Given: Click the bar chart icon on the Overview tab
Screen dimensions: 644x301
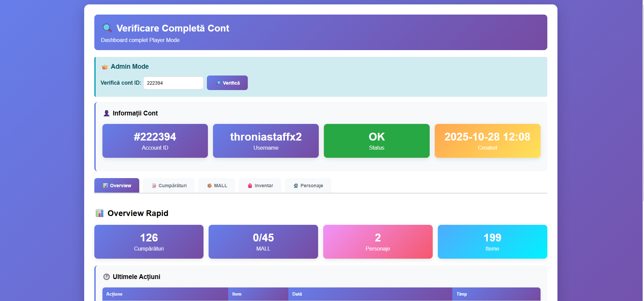Looking at the screenshot, I should pos(105,185).
